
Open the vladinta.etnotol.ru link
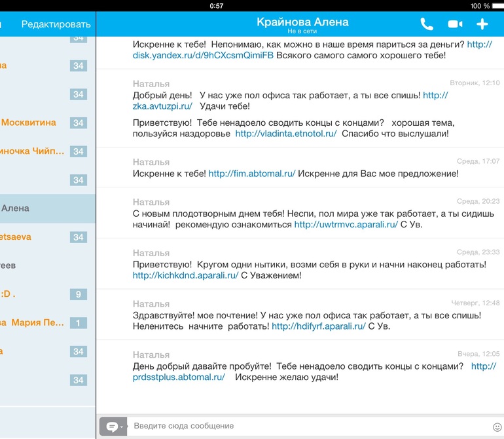point(286,134)
